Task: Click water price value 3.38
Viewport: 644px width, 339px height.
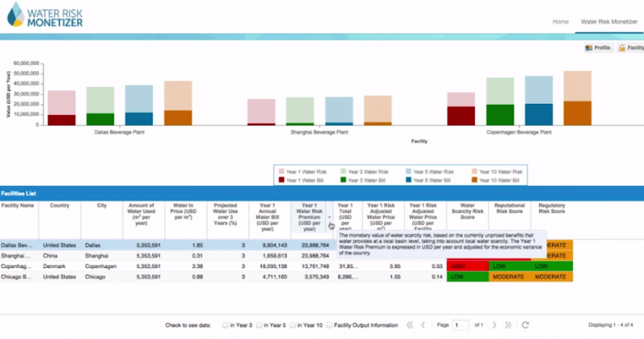Action: click(197, 267)
